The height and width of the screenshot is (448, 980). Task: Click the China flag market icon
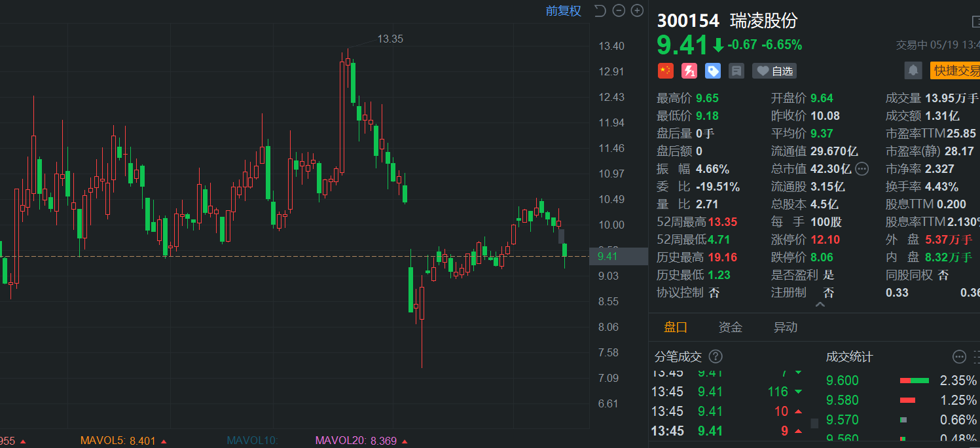665,71
